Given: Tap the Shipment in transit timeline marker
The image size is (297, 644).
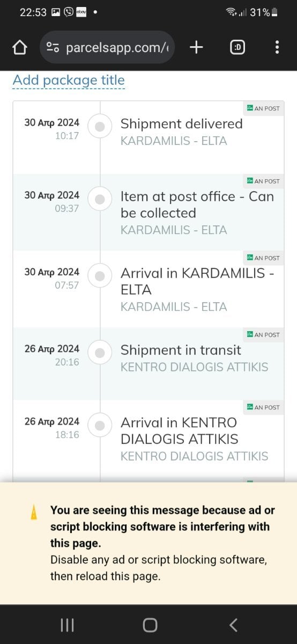Looking at the screenshot, I should (99, 353).
